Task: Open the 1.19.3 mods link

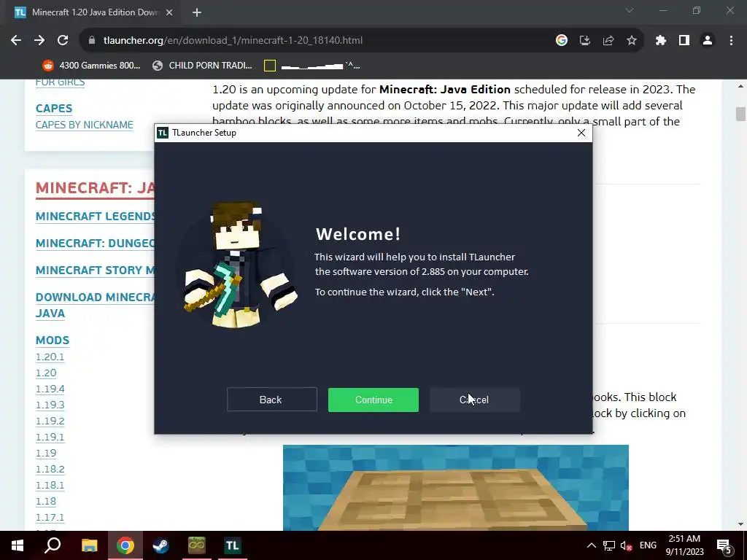Action: tap(50, 405)
